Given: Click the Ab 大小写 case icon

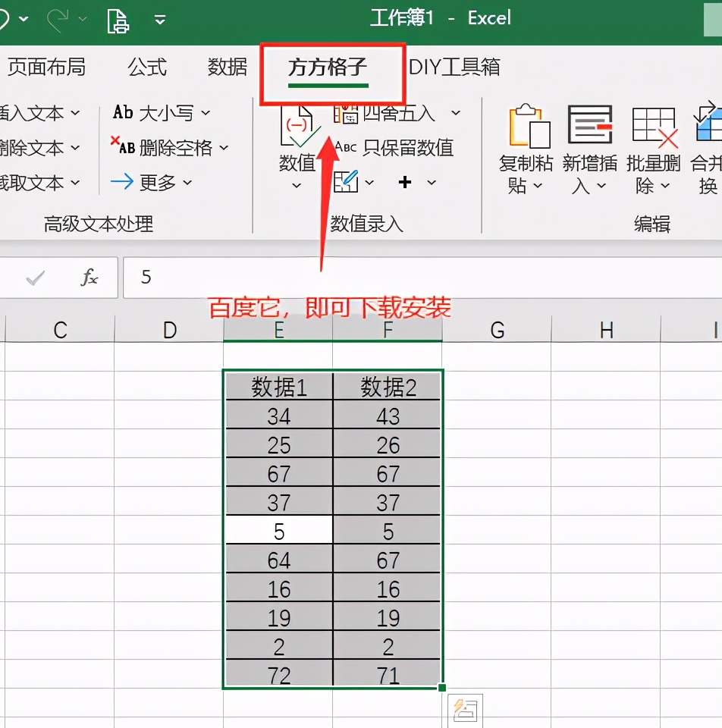Looking at the screenshot, I should point(124,112).
